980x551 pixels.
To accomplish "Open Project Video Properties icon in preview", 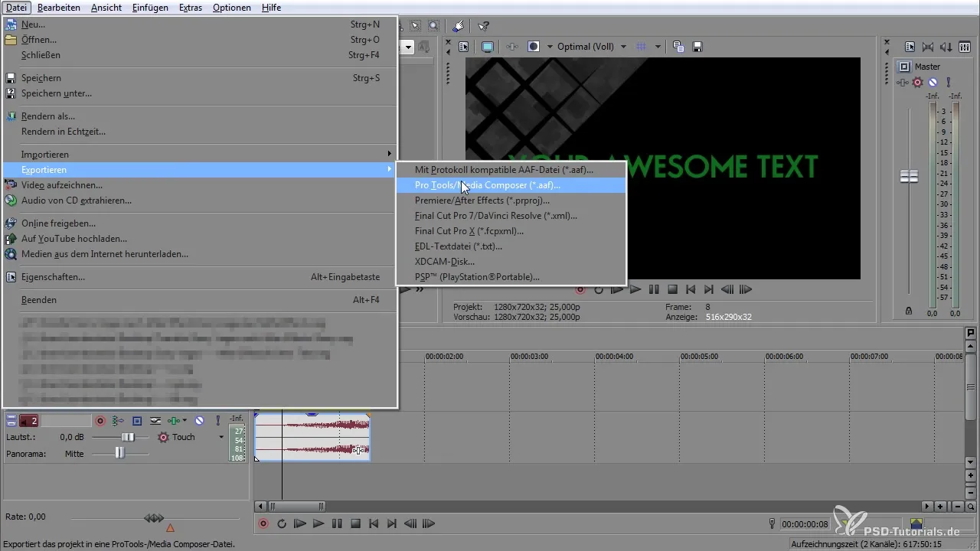I will pos(464,47).
